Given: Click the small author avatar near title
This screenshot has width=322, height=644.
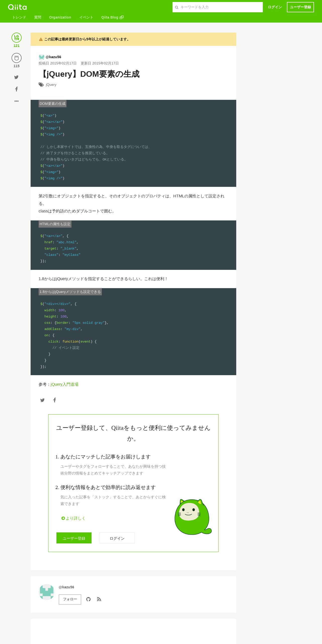Looking at the screenshot, I should 42,57.
